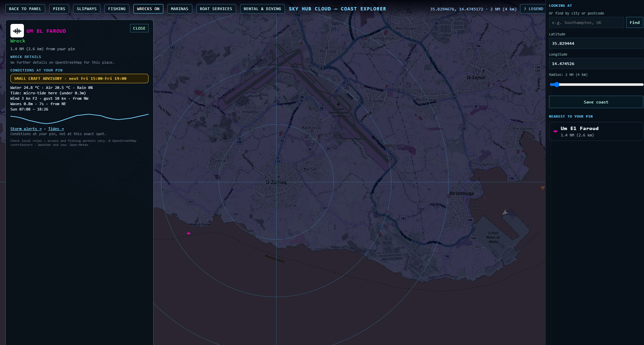The height and width of the screenshot is (345, 644).
Task: Click the Marsaxlokk map label
Action: click(x=523, y=129)
